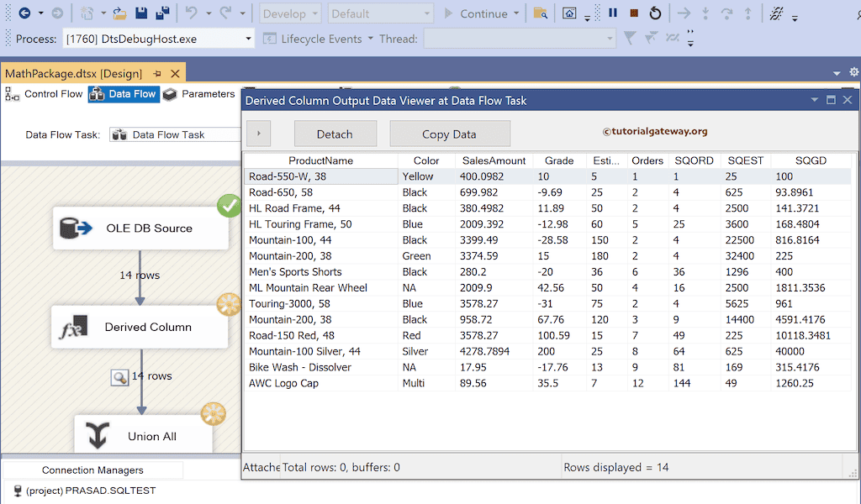
Task: Open the Develop configuration dropdown
Action: click(289, 13)
